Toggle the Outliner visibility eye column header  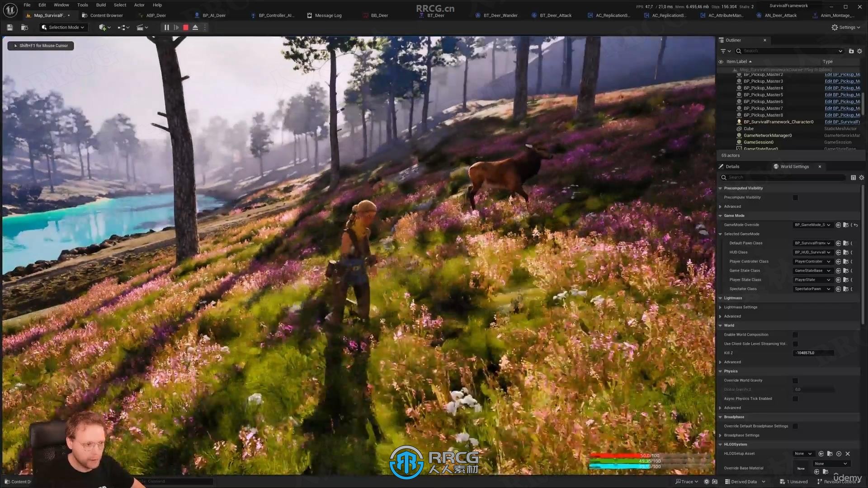pos(721,61)
